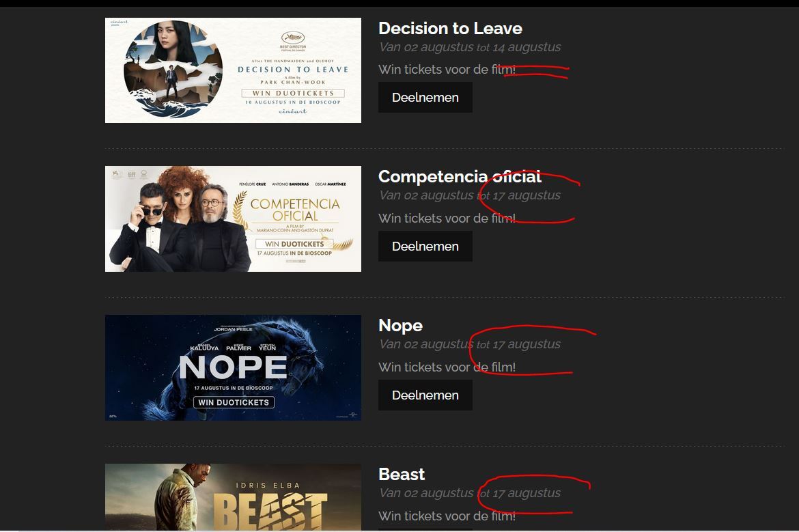
Task: Click the Cannes Best Director laurel logo
Action: click(x=293, y=41)
